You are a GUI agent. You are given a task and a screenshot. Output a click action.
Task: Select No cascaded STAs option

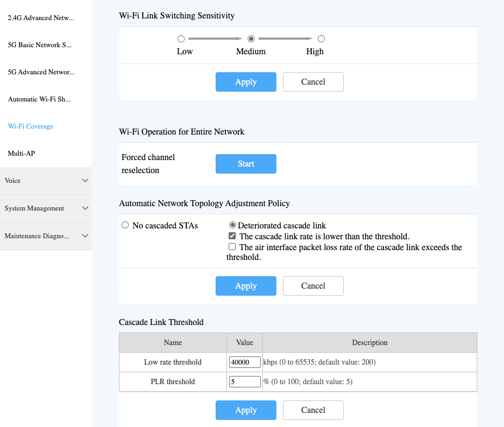point(125,225)
